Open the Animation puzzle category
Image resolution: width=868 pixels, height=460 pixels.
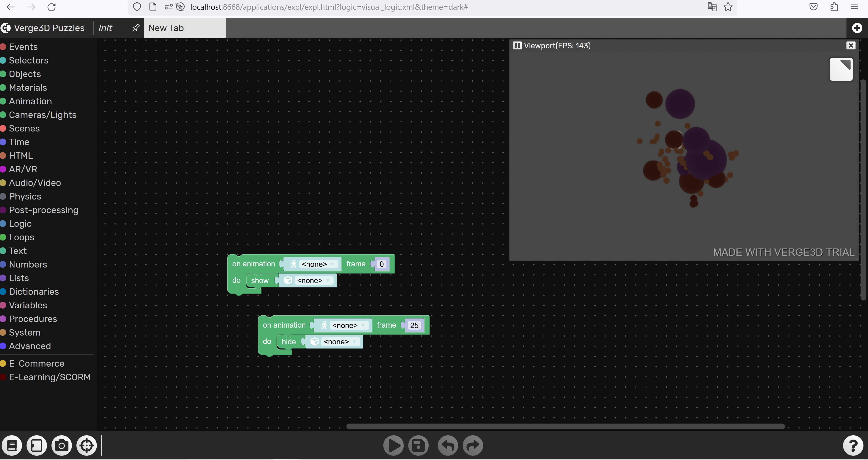[x=30, y=101]
